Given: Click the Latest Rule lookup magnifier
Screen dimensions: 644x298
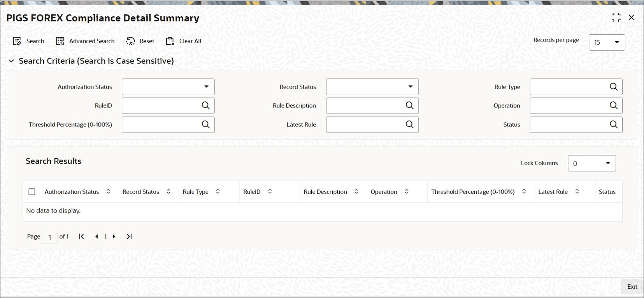Looking at the screenshot, I should 410,124.
